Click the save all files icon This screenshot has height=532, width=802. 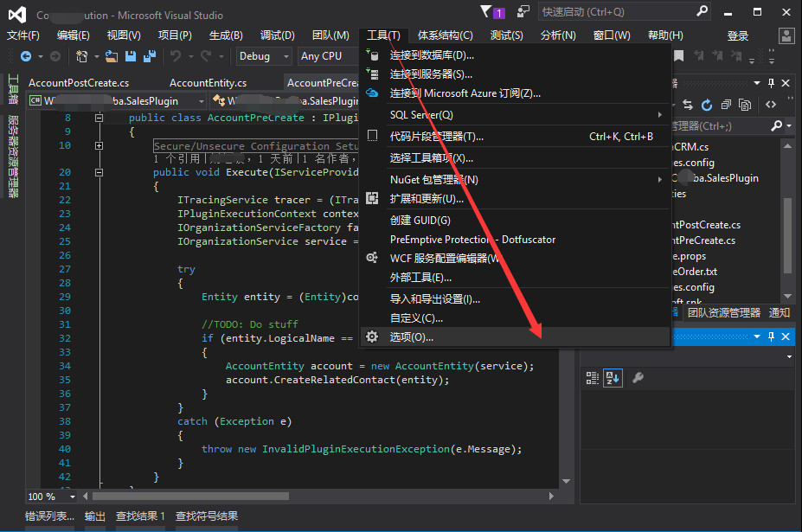[x=150, y=56]
